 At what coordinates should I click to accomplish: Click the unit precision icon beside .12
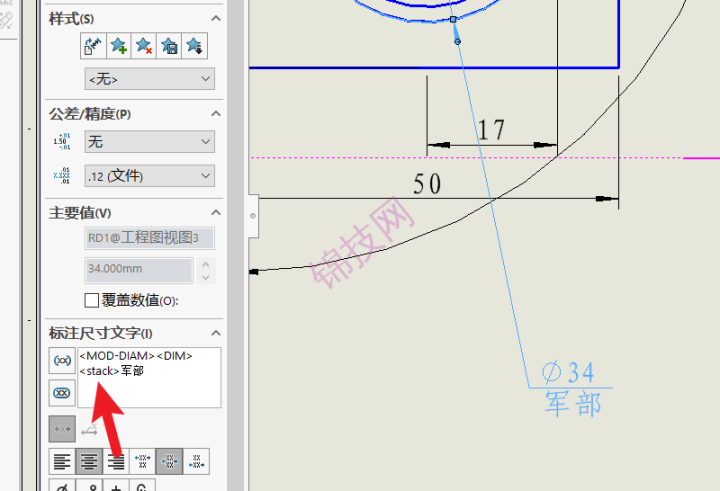click(62, 175)
